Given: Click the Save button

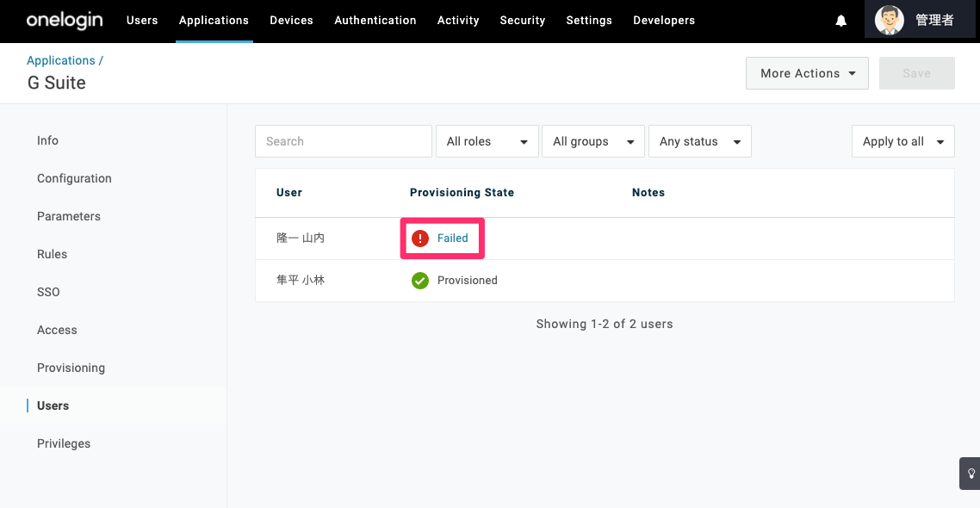Looking at the screenshot, I should 917,73.
